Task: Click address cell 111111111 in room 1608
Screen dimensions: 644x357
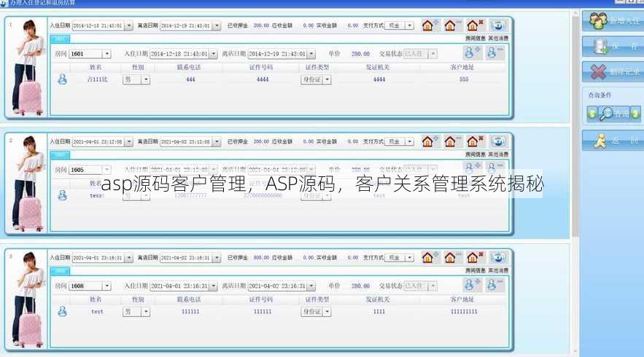Action: coord(464,311)
